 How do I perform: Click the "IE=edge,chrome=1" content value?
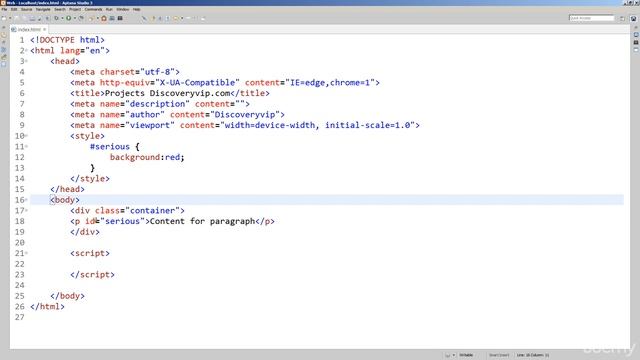click(330, 82)
